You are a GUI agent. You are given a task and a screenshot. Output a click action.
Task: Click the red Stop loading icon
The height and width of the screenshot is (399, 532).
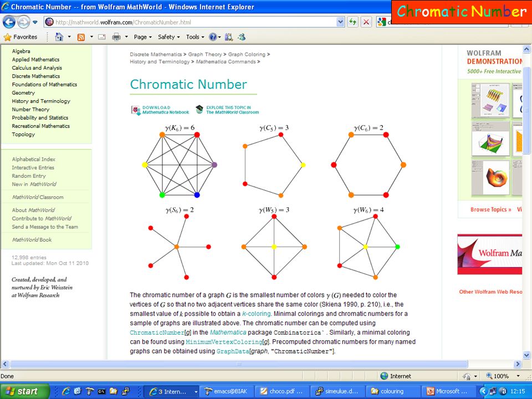point(366,22)
